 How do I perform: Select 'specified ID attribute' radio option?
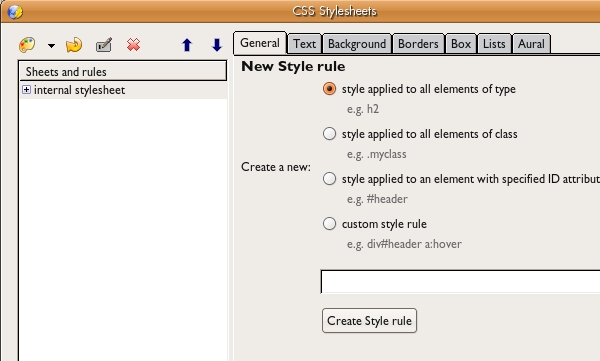pos(329,178)
